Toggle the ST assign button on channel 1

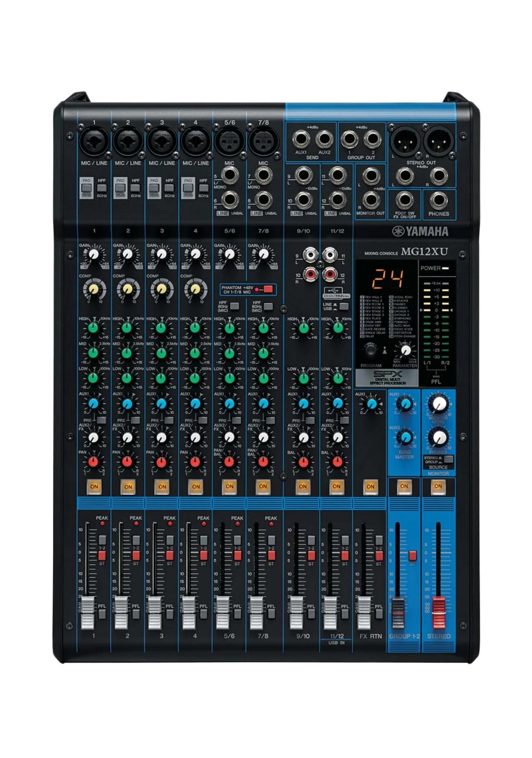(102, 555)
